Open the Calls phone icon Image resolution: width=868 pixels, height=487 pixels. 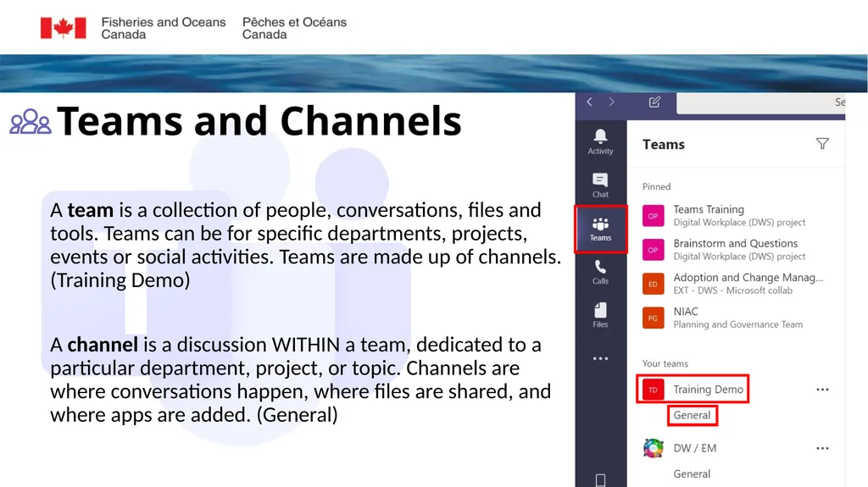(600, 272)
